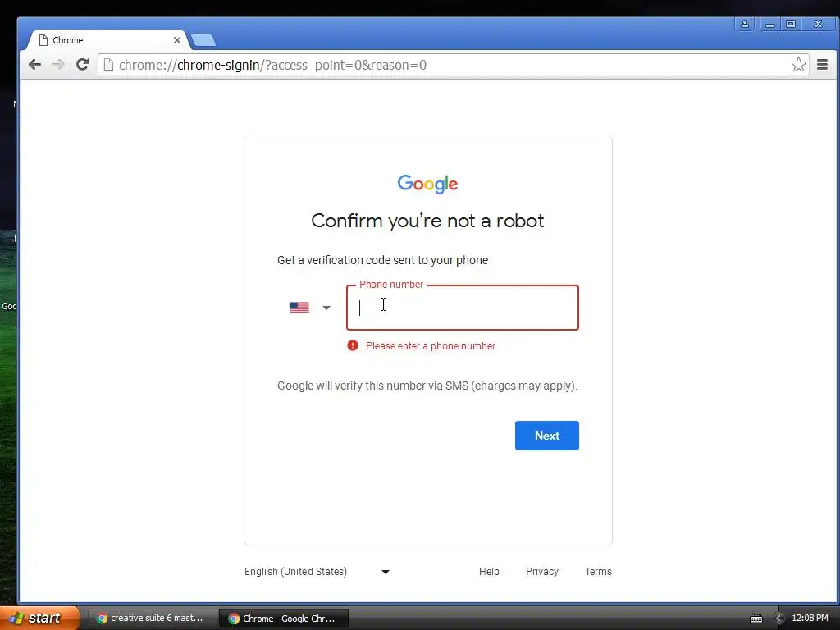840x630 pixels.
Task: Open the Chrome hamburger menu
Action: [x=822, y=65]
